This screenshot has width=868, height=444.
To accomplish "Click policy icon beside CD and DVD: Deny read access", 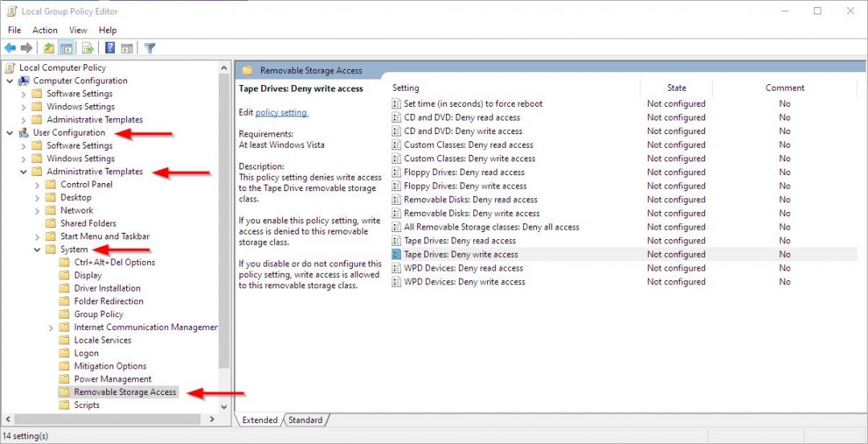I will click(395, 117).
